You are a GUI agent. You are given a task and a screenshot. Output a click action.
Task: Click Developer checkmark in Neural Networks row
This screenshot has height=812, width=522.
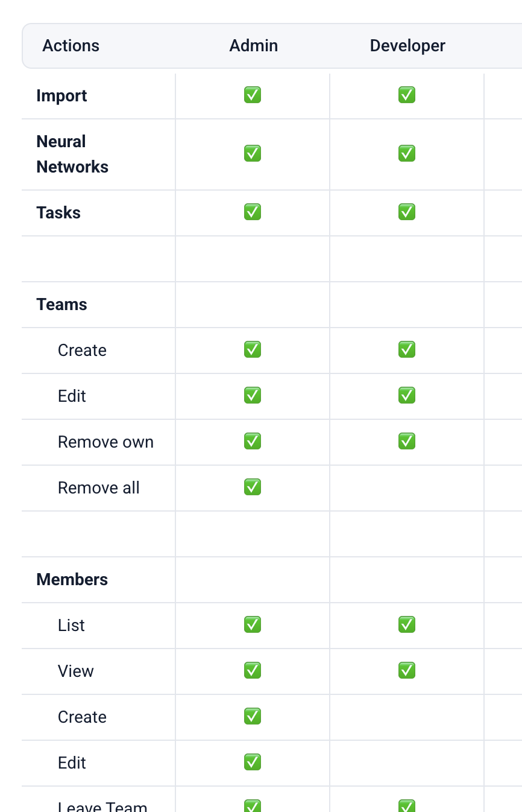click(x=407, y=154)
